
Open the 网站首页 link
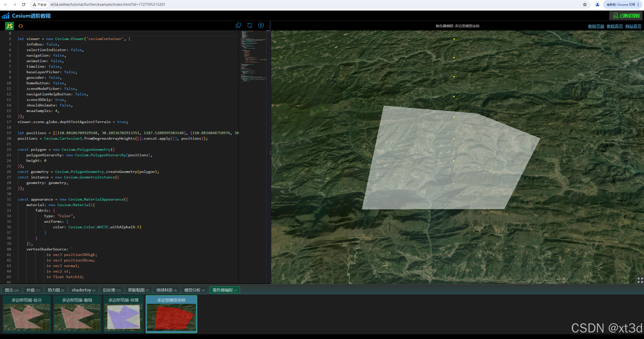coord(633,26)
